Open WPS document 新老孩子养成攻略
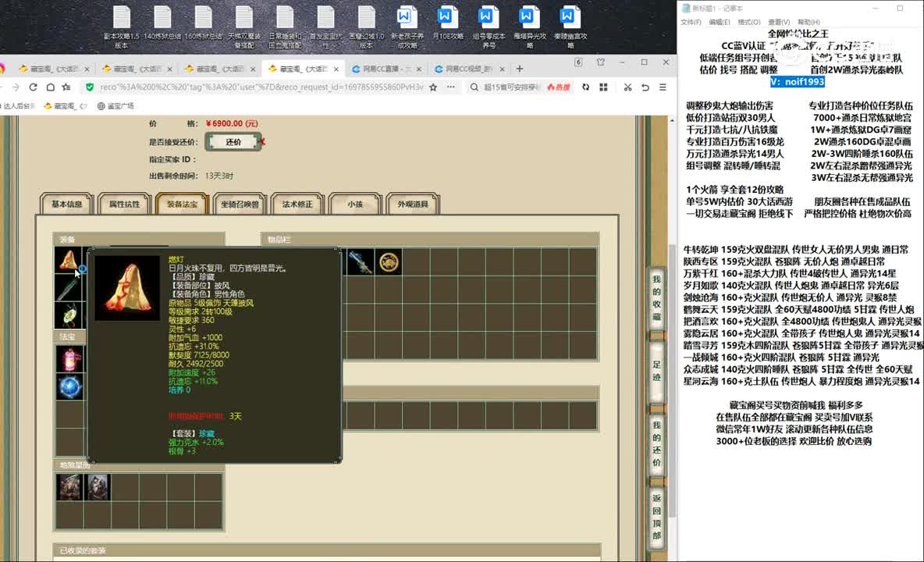Viewport: 924px width, 562px height. 407,27
